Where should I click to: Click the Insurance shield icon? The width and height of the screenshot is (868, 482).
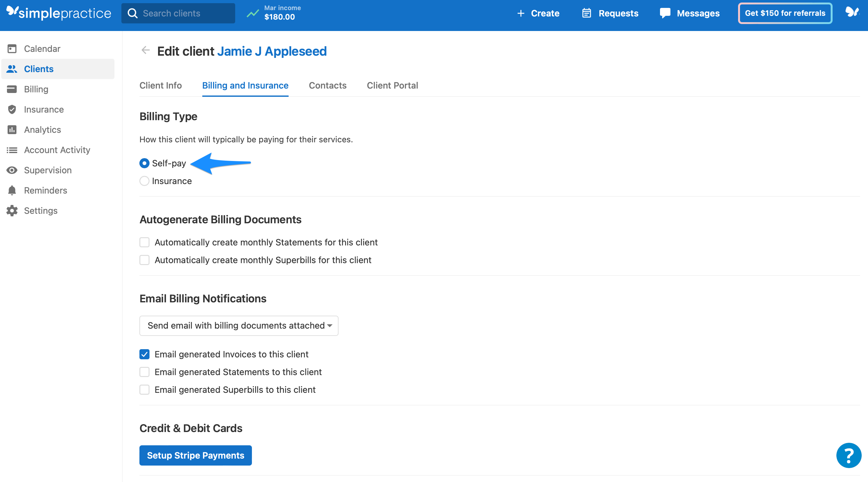click(12, 109)
